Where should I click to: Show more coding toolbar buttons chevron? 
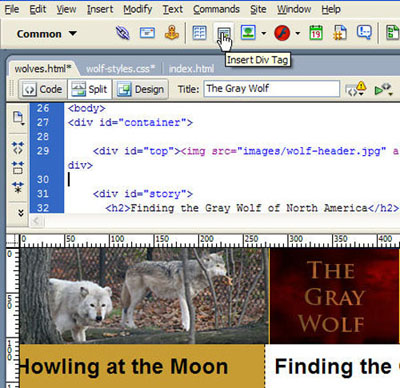click(21, 213)
